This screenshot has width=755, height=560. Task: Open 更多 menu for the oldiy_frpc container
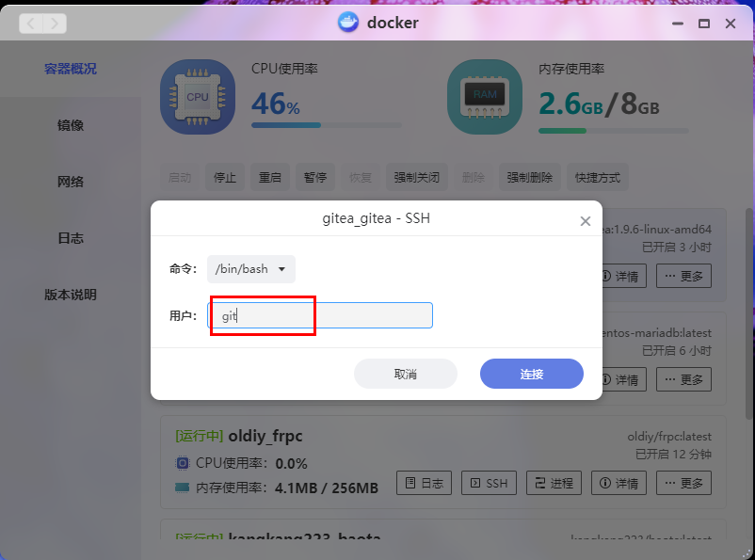683,483
